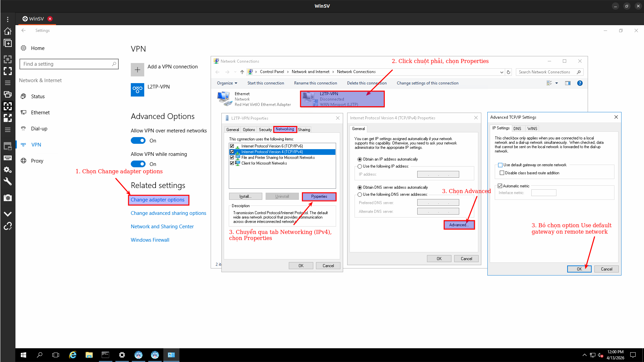Click Properties button in L2TP-VPN Properties
The image size is (644, 362).
(319, 196)
